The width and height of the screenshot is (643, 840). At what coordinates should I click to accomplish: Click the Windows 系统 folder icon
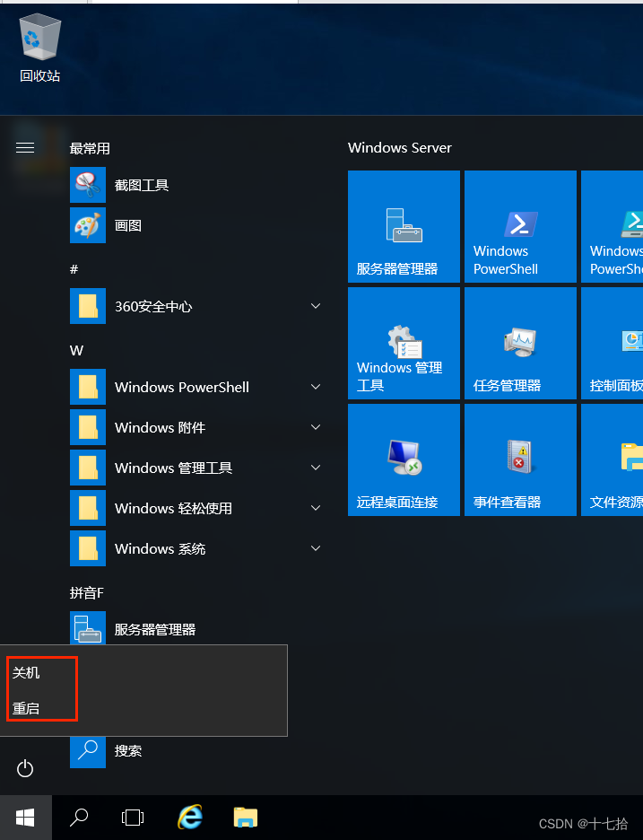click(x=88, y=548)
